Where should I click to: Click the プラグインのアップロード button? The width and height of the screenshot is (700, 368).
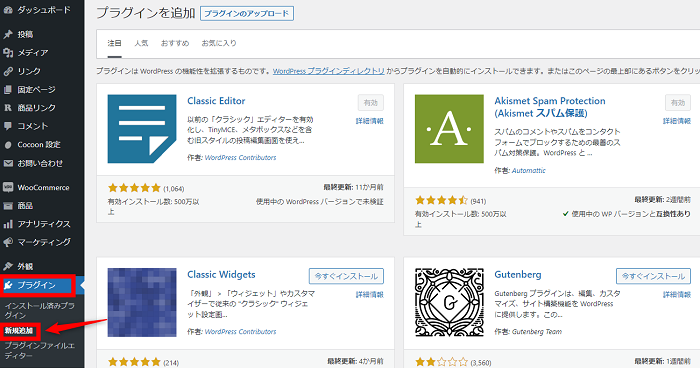click(247, 13)
